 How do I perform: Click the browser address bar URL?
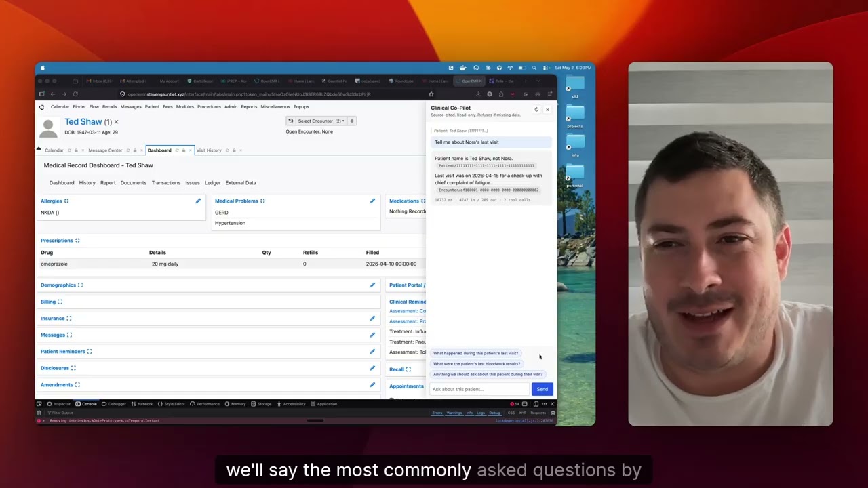click(249, 94)
